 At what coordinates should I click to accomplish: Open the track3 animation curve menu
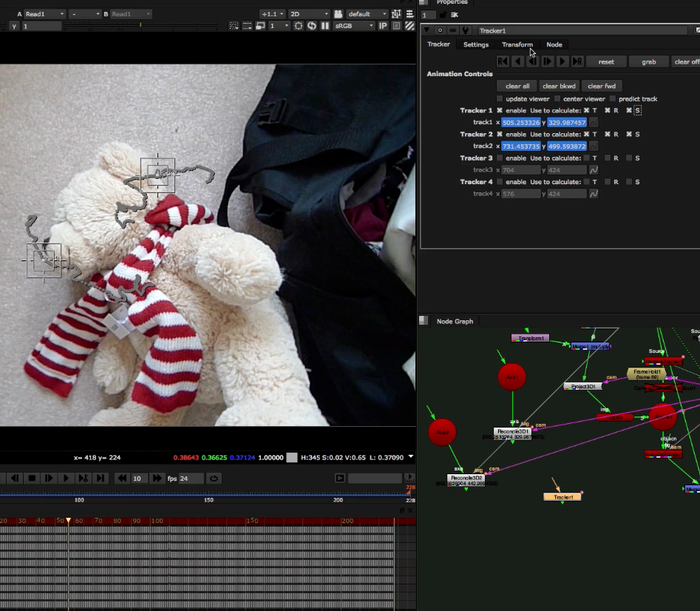[594, 169]
